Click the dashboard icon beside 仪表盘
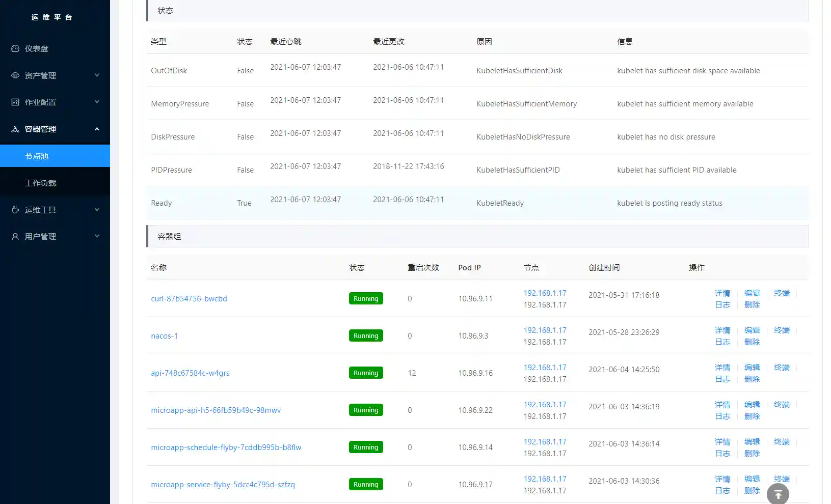The height and width of the screenshot is (504, 831). [x=15, y=49]
